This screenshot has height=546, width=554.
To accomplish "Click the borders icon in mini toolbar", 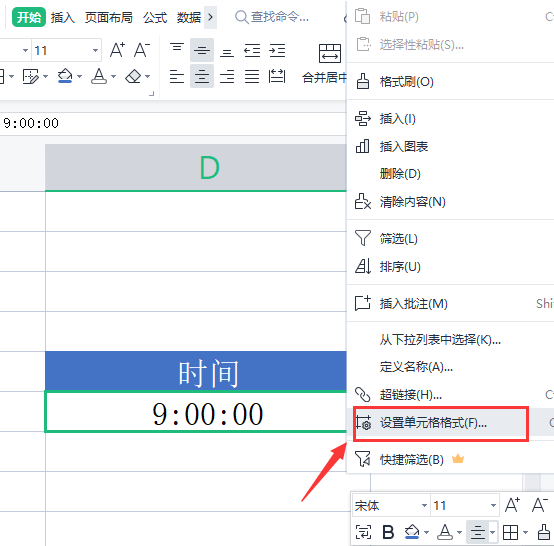I will point(511,532).
